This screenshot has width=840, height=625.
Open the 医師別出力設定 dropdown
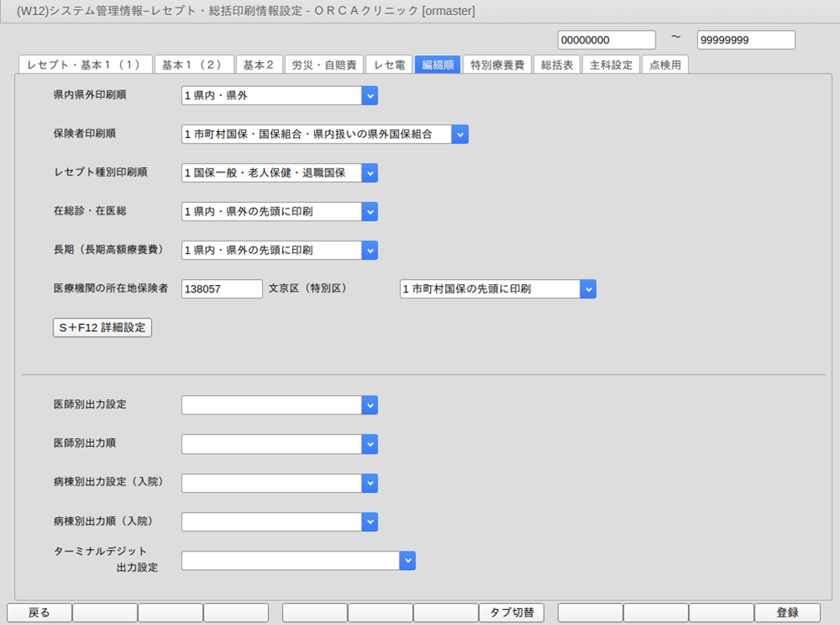pyautogui.click(x=370, y=405)
